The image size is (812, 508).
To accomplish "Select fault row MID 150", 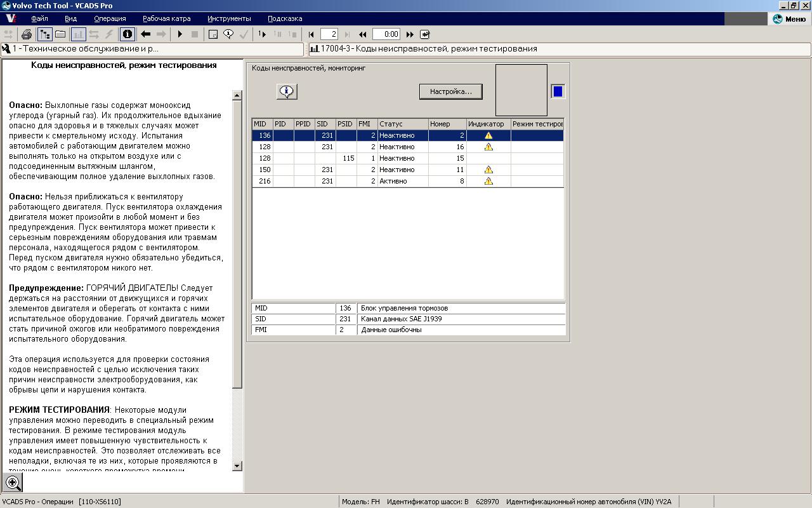I will 408,170.
